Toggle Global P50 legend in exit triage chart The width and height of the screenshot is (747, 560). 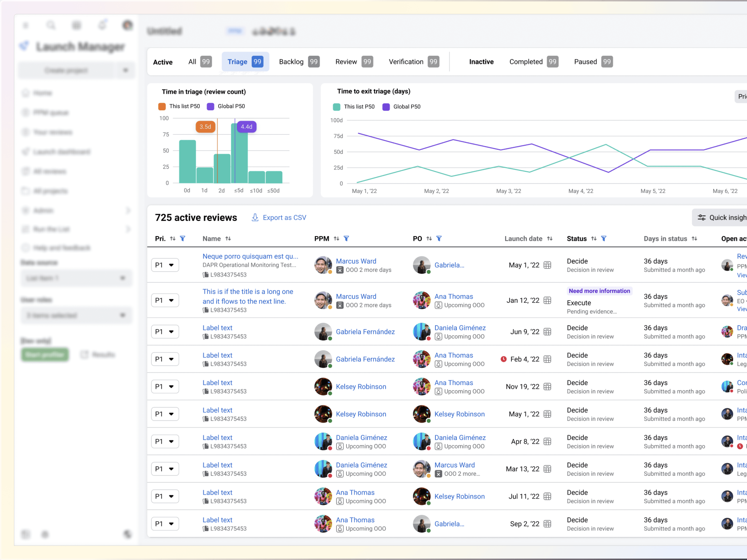pos(386,107)
